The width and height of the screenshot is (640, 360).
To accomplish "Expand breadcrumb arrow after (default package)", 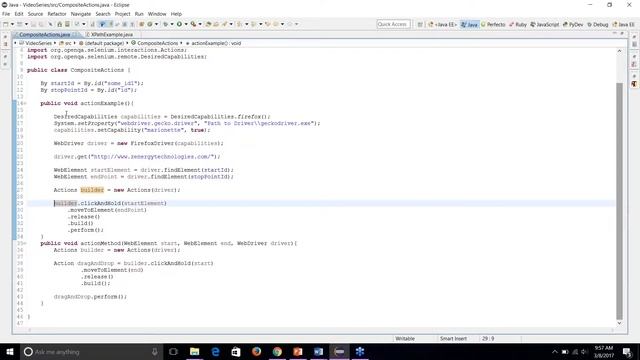I will tap(127, 43).
